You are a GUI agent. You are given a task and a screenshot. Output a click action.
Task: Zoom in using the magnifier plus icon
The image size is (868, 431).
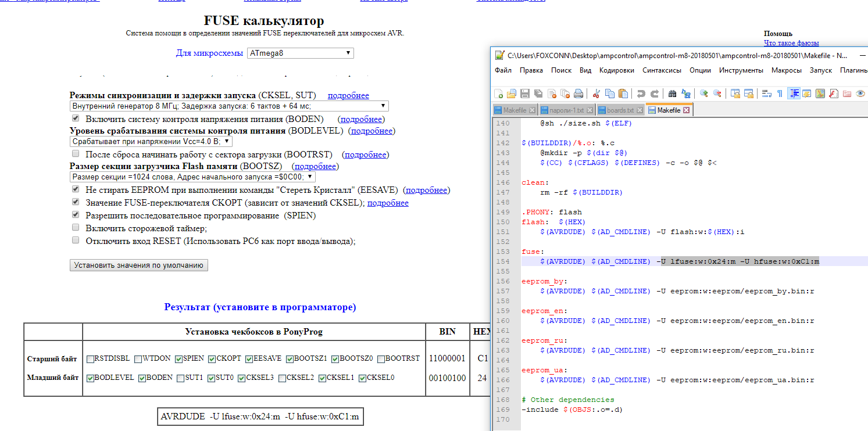pyautogui.click(x=704, y=94)
